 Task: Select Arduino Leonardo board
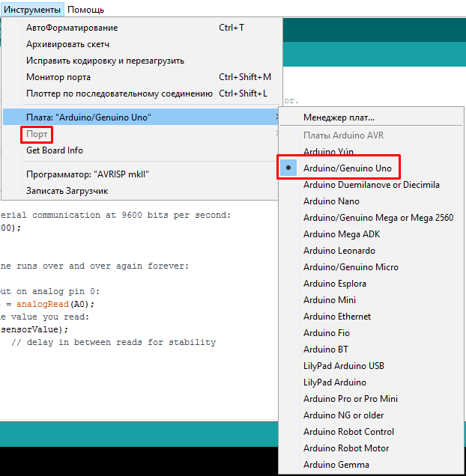[x=372, y=251]
